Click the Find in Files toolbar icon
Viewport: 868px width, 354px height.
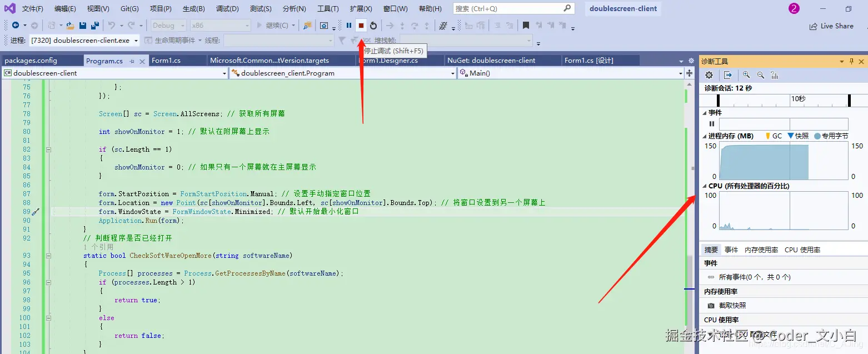click(x=307, y=26)
